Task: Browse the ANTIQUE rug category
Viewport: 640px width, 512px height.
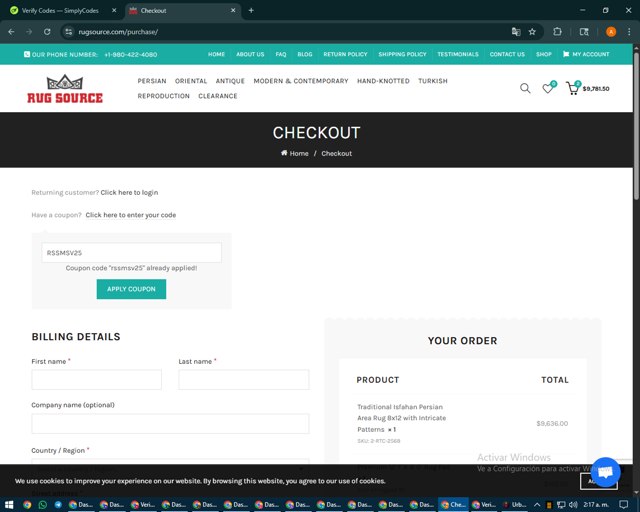Action: [230, 81]
